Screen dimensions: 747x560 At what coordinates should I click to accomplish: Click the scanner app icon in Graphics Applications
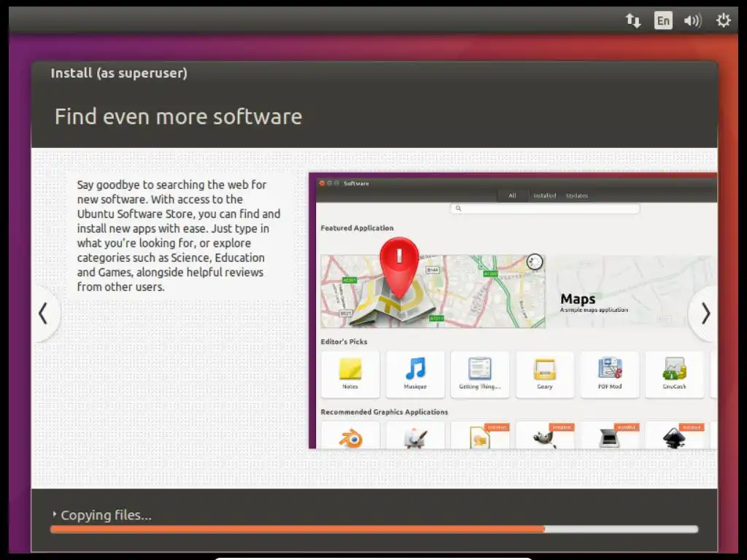pyautogui.click(x=609, y=438)
